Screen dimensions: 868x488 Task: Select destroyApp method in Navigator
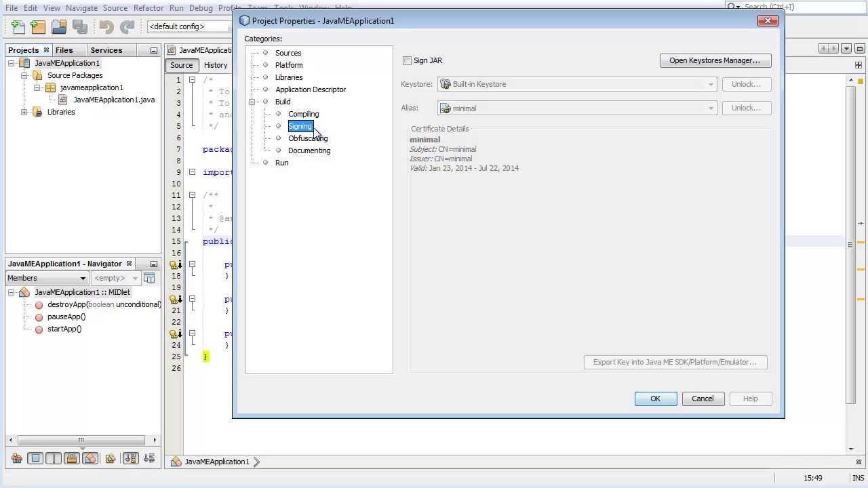[104, 304]
